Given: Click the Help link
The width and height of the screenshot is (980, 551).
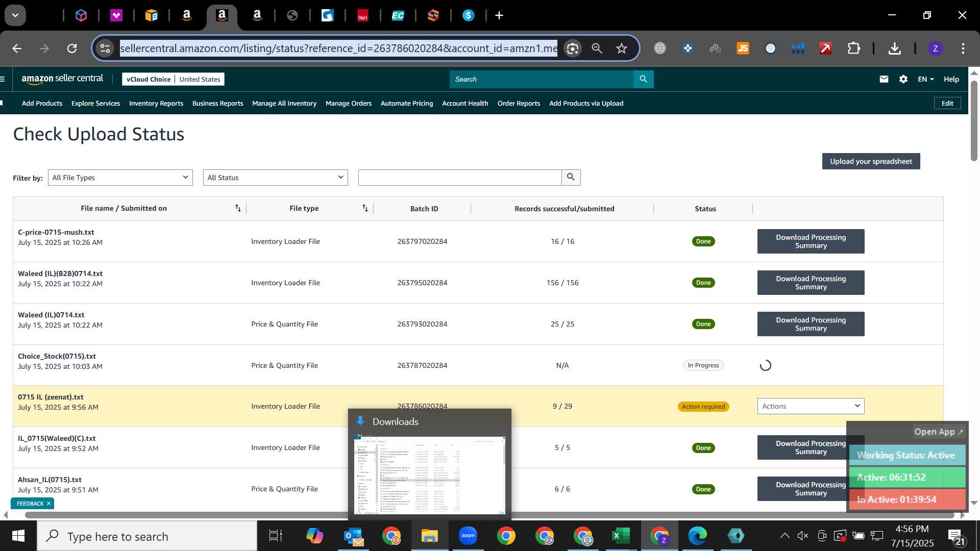Looking at the screenshot, I should point(951,79).
